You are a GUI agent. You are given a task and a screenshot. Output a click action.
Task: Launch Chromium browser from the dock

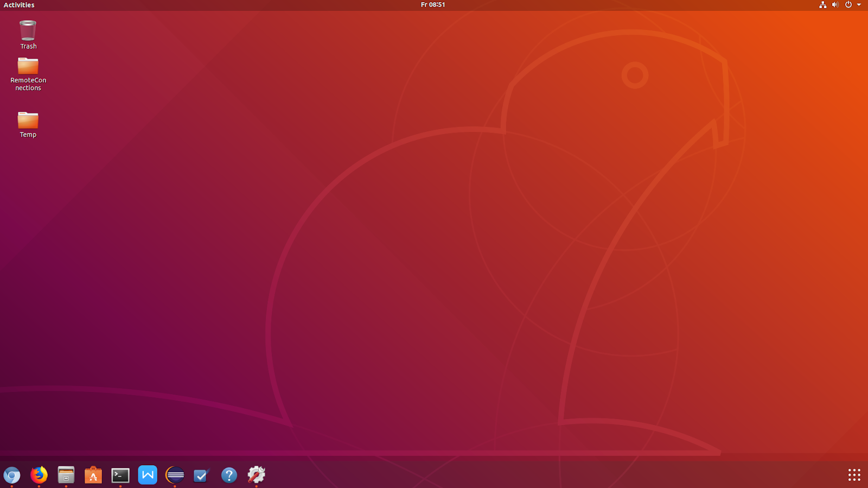click(11, 475)
